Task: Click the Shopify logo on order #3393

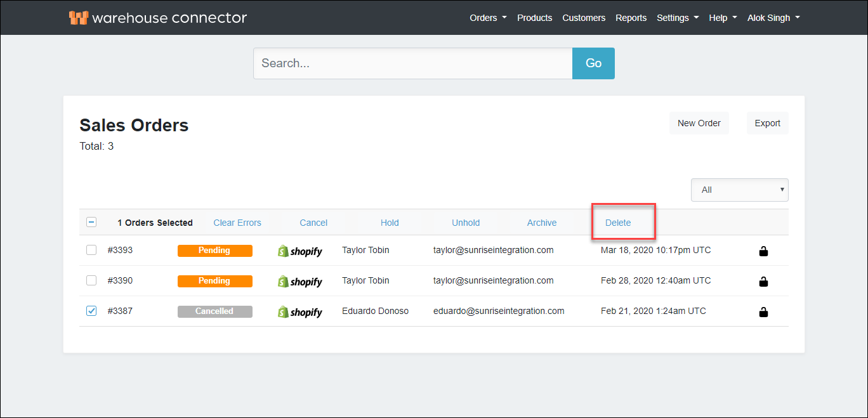Action: 300,251
